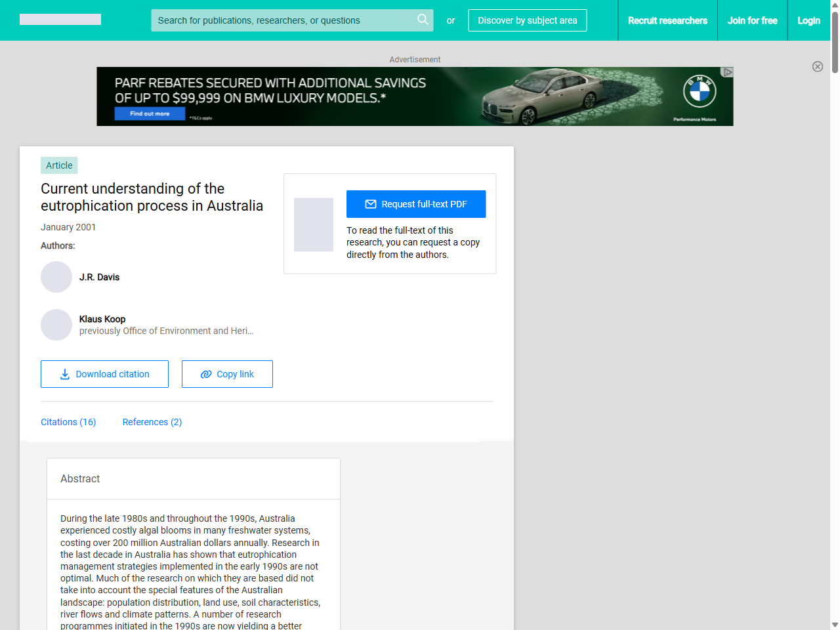Close the advertisement with the X icon
840x630 pixels.
click(x=818, y=66)
